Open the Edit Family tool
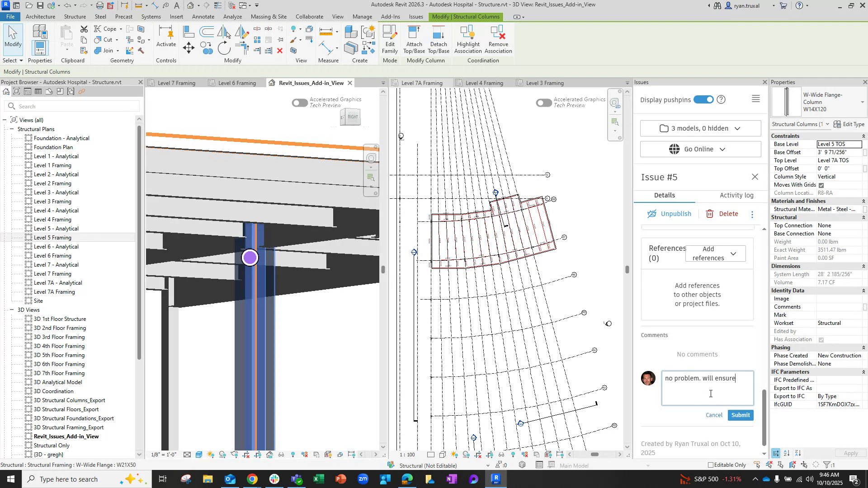Viewport: 868px width, 488px height. tap(389, 40)
